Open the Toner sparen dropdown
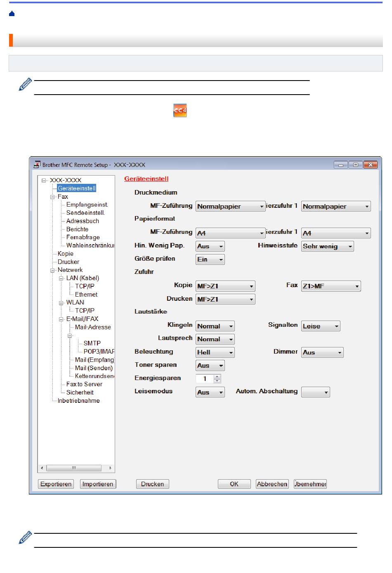This screenshot has height=573, width=392. pyautogui.click(x=210, y=366)
